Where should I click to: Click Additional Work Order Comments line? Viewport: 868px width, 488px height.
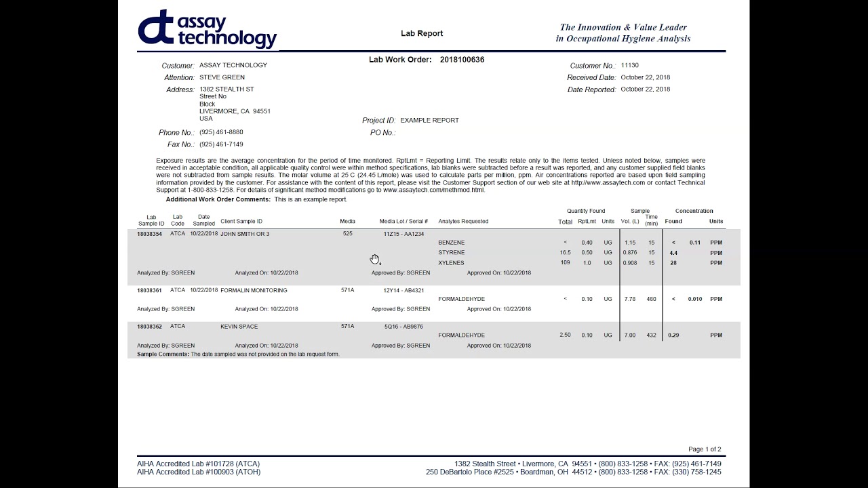(x=256, y=200)
